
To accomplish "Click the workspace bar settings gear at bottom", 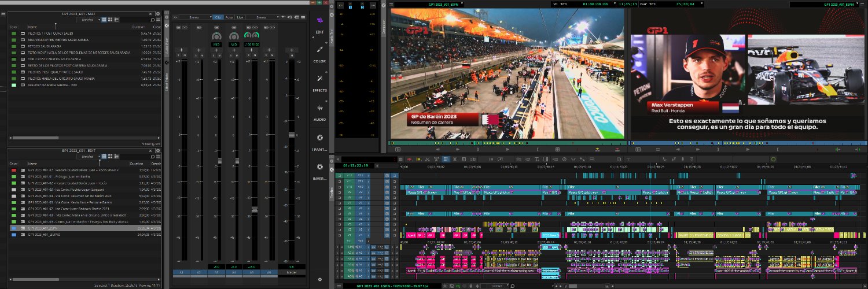I will 319,279.
